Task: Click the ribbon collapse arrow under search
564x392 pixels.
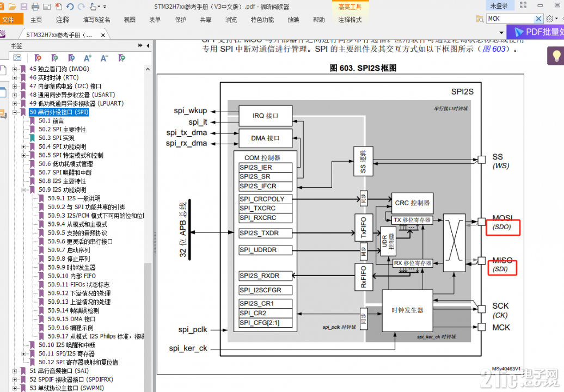Action: [501, 32]
